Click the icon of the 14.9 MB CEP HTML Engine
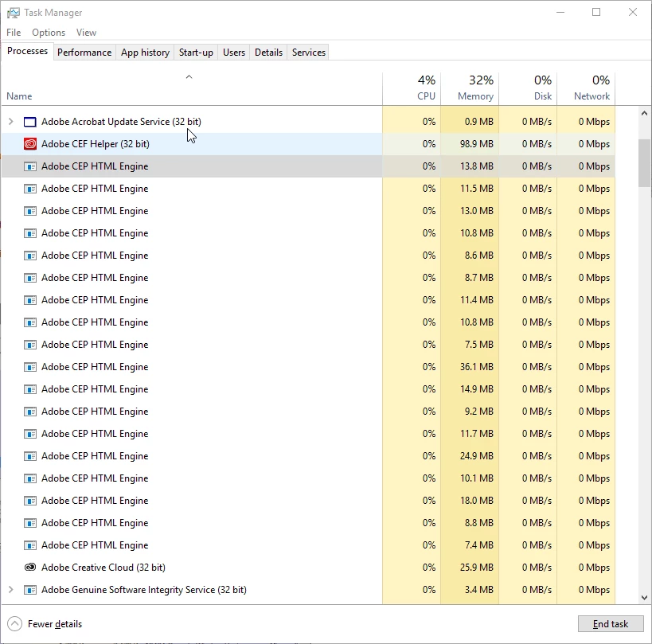 pos(30,389)
